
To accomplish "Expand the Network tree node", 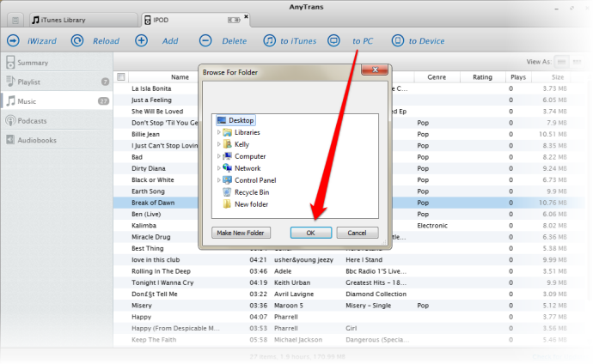I will pos(218,168).
